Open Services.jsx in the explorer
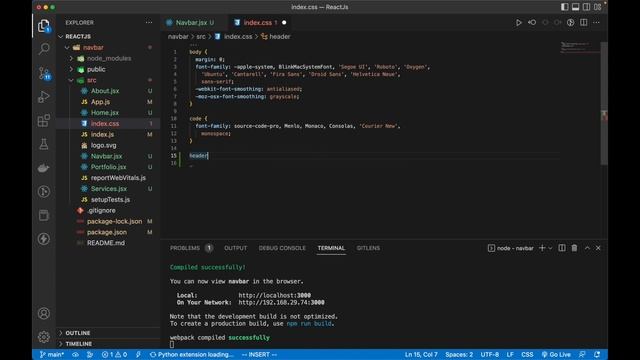 pyautogui.click(x=109, y=189)
